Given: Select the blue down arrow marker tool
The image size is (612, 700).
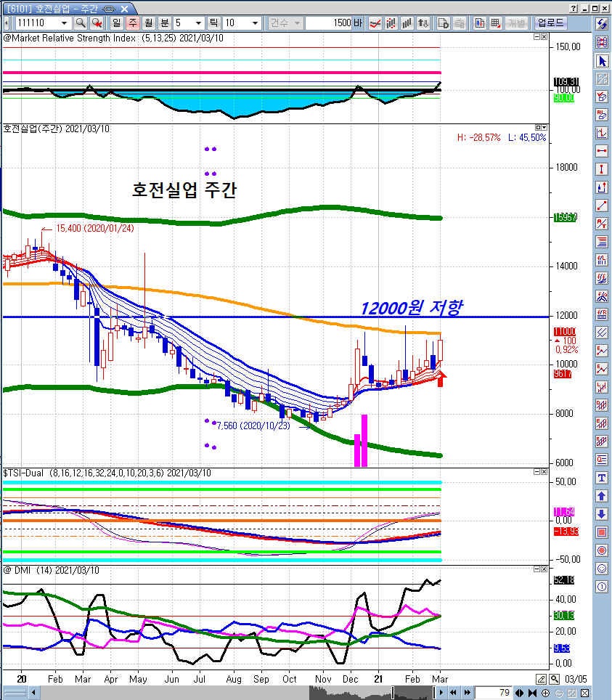Looking at the screenshot, I should (602, 514).
